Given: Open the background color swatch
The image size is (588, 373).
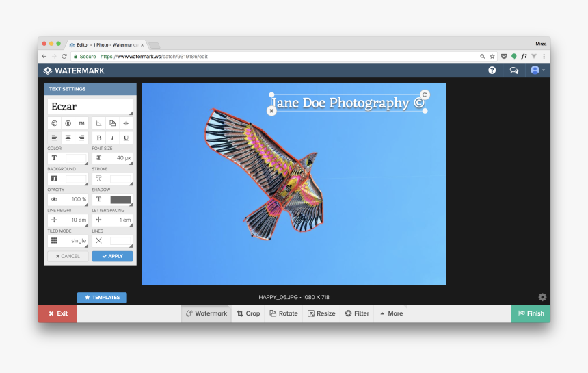Looking at the screenshot, I should click(76, 179).
